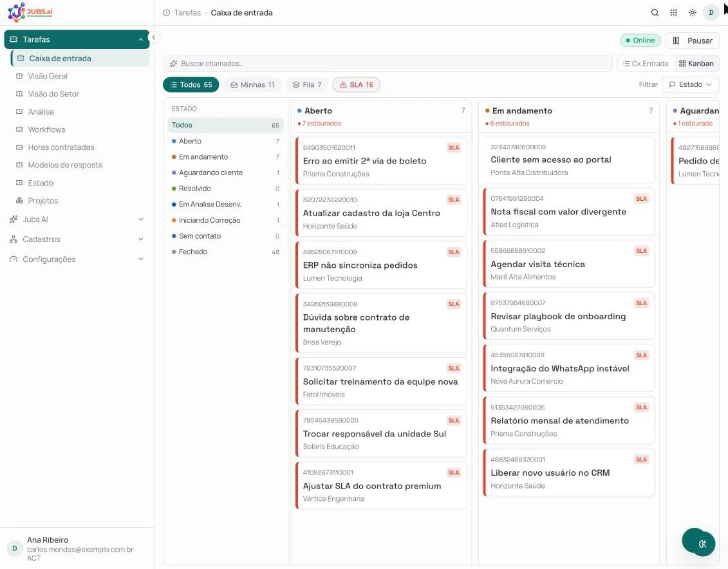Image resolution: width=728 pixels, height=569 pixels.
Task: Open card Erro ao emitir 2ª via de boleto
Action: [381, 160]
